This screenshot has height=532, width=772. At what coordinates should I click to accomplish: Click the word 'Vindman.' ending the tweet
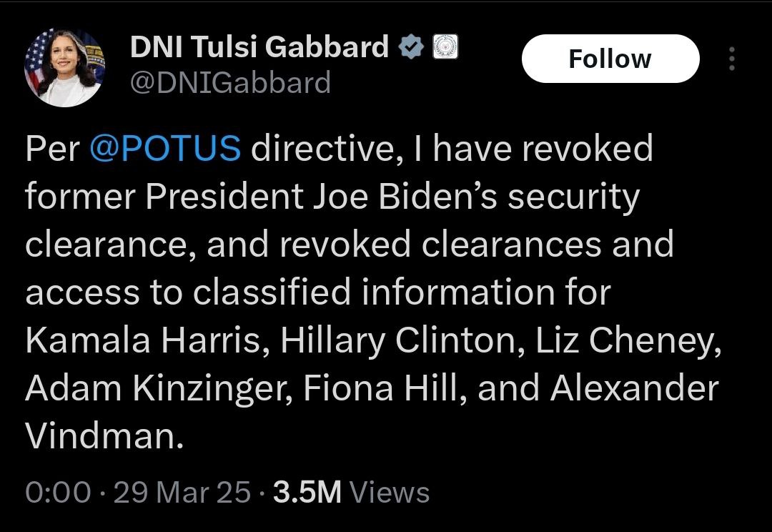tap(104, 436)
